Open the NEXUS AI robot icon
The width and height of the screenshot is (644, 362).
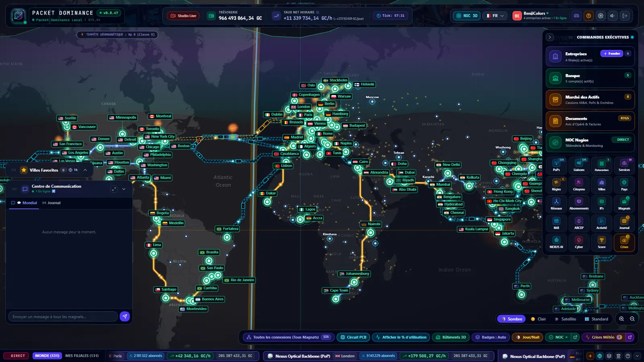pyautogui.click(x=556, y=243)
